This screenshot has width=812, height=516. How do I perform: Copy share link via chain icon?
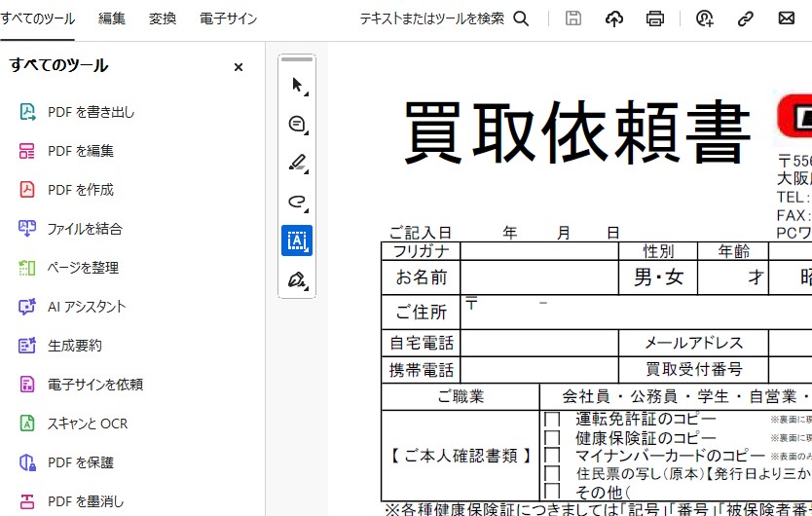click(x=747, y=18)
